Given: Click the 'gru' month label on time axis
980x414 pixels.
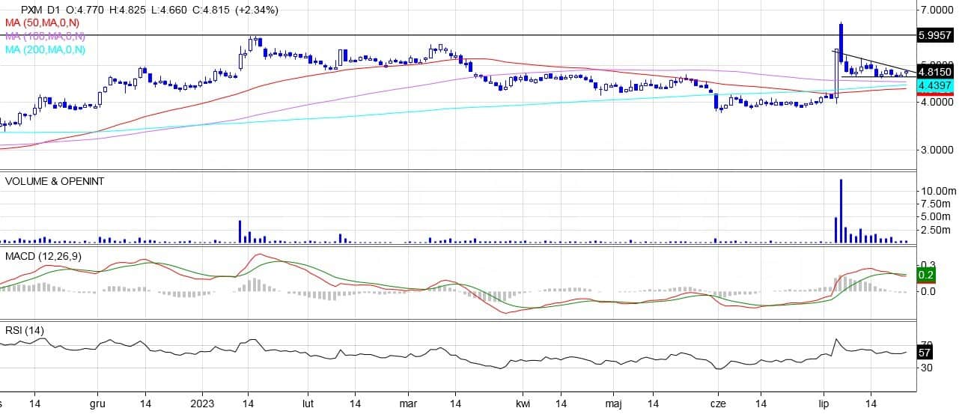Looking at the screenshot, I should pos(98,403).
